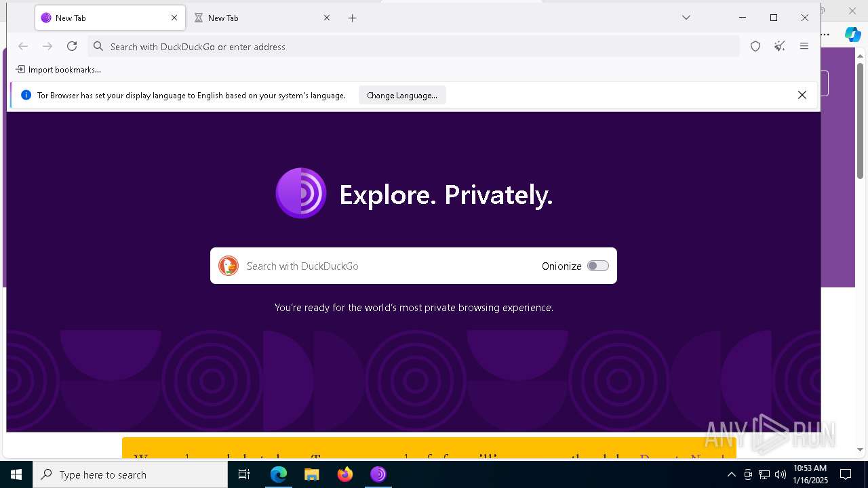Viewport: 868px width, 488px height.
Task: Open the notification center icon
Action: pyautogui.click(x=846, y=474)
